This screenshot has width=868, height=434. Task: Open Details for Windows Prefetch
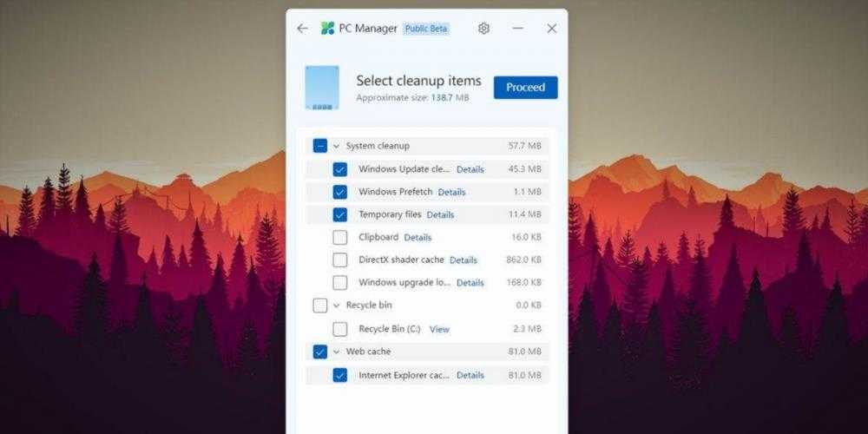click(451, 192)
